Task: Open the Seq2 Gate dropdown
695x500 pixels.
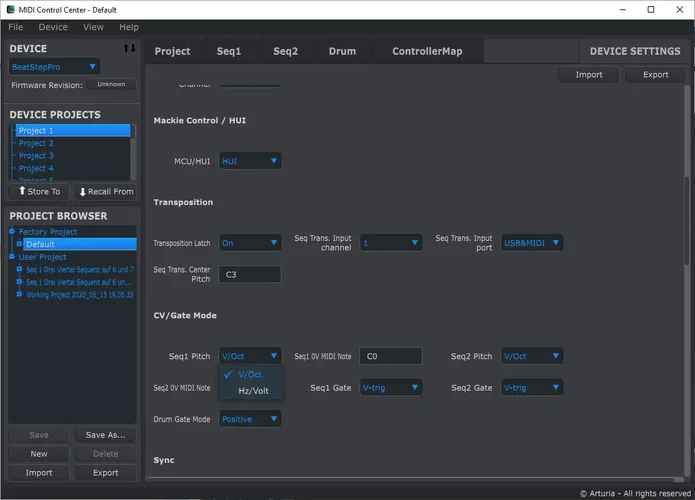Action: click(531, 387)
